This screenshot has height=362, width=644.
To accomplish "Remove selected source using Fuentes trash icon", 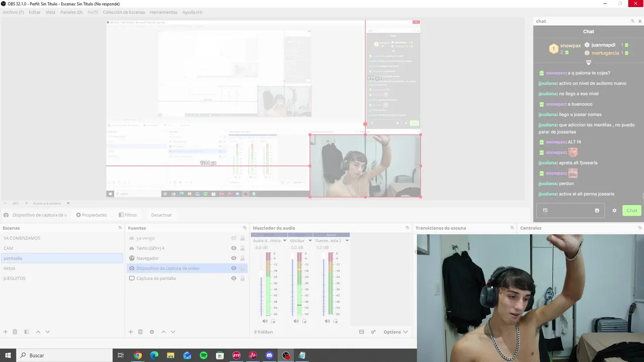I will pyautogui.click(x=140, y=332).
